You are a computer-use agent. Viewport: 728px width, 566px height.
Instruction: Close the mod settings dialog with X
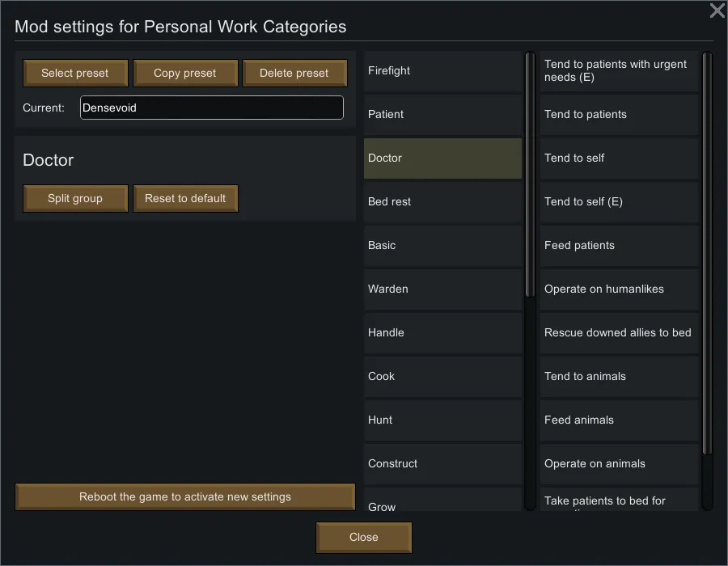(x=717, y=11)
